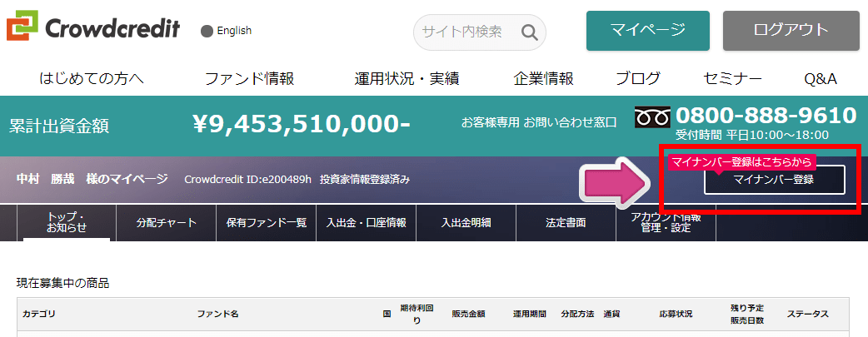The width and height of the screenshot is (868, 337).
Task: Click 国 column header
Action: 387,314
